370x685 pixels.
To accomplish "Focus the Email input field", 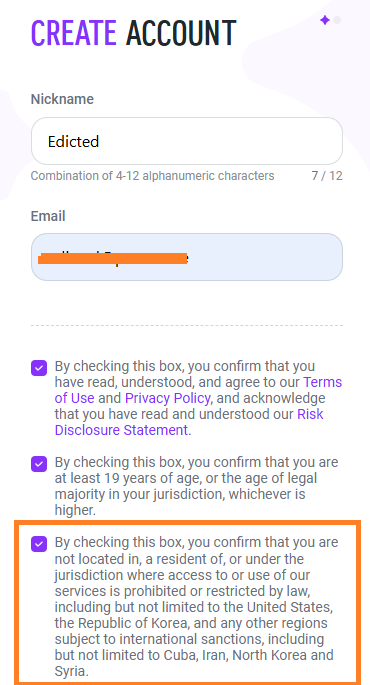I will [x=187, y=257].
